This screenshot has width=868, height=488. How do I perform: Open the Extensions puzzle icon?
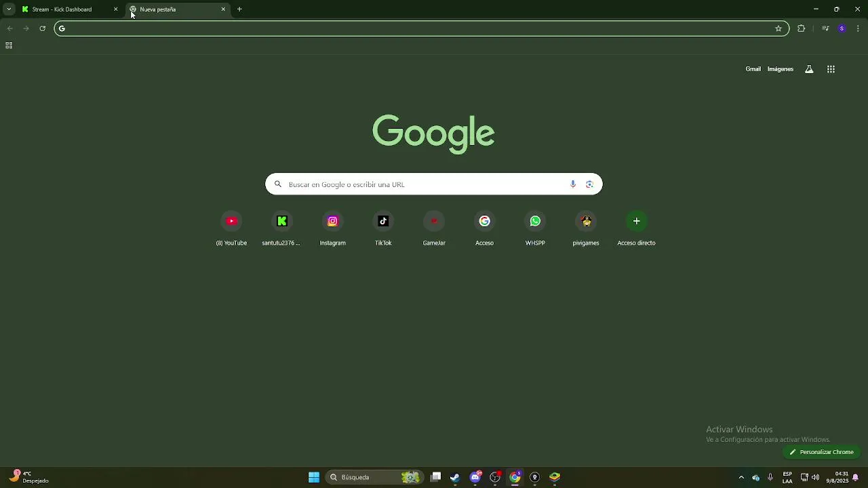[x=801, y=28]
